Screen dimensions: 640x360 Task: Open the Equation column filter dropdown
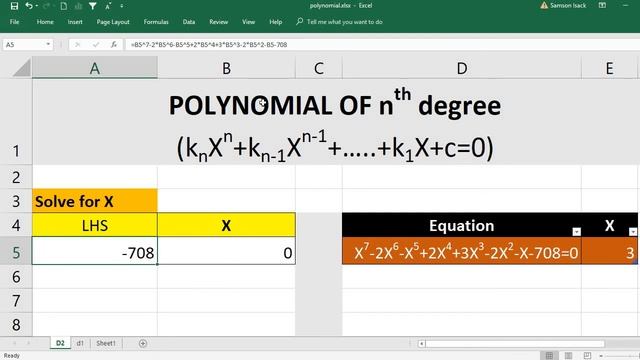tap(576, 232)
